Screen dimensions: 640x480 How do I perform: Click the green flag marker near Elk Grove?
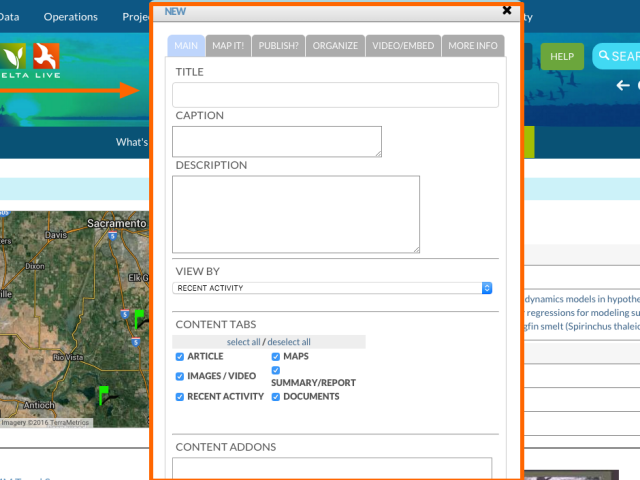coord(140,318)
